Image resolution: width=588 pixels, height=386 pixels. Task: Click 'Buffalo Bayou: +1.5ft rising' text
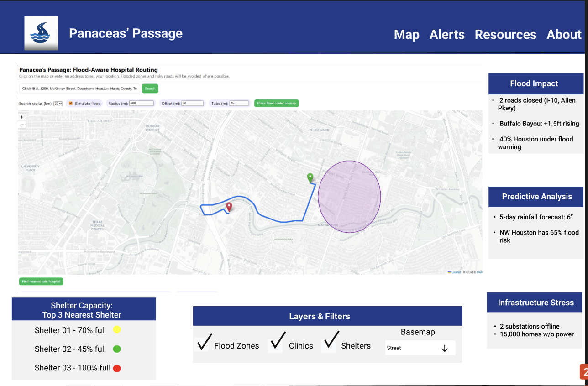pos(539,124)
